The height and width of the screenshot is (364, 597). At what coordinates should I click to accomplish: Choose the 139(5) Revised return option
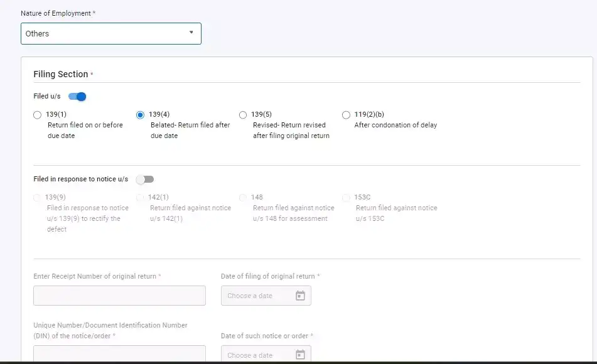pos(243,115)
